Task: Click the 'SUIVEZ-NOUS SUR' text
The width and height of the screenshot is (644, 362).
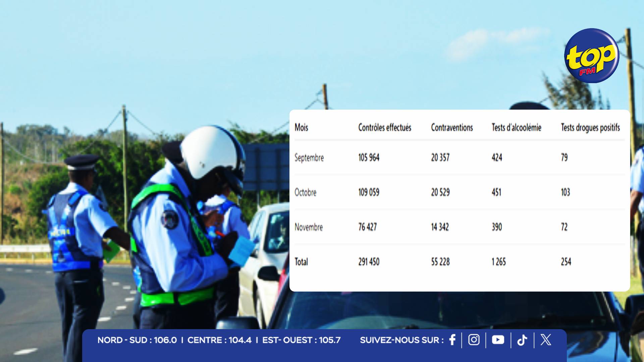Action: click(401, 340)
